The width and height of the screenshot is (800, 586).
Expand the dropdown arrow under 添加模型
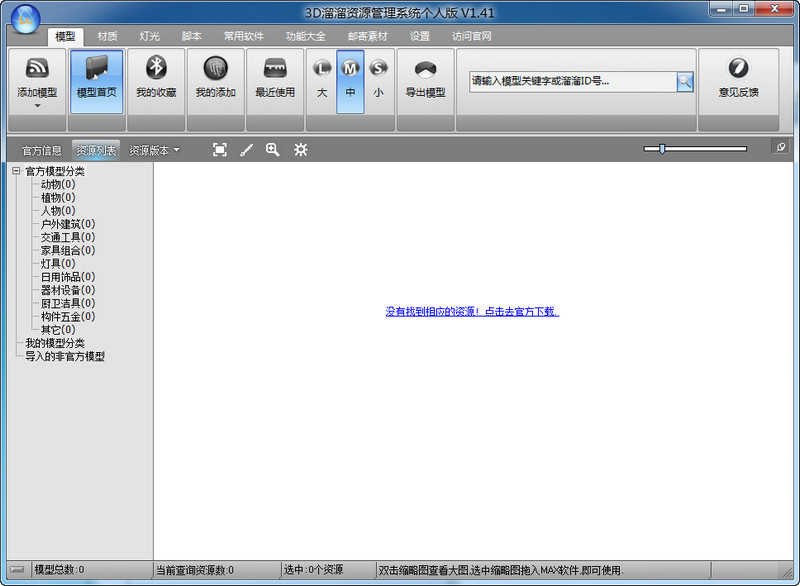[x=37, y=105]
